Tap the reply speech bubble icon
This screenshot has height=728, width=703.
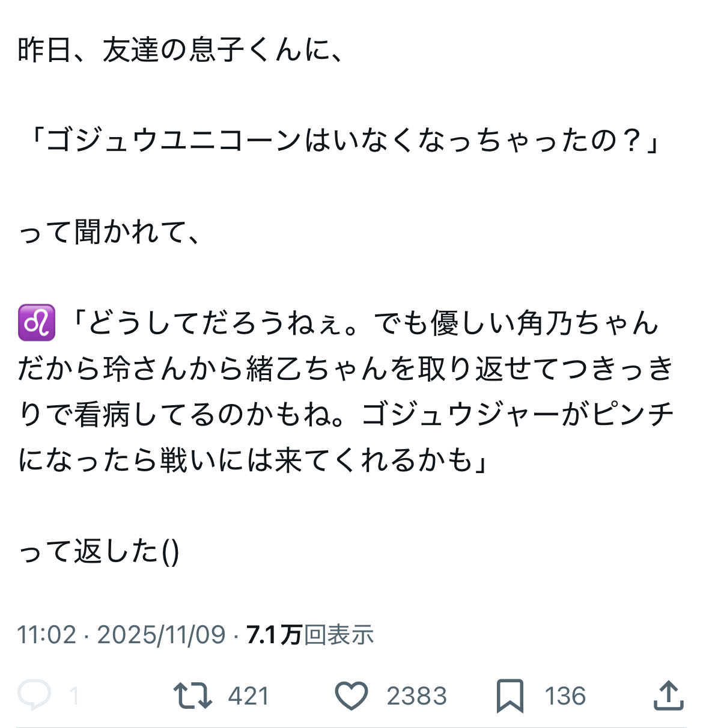(x=34, y=696)
